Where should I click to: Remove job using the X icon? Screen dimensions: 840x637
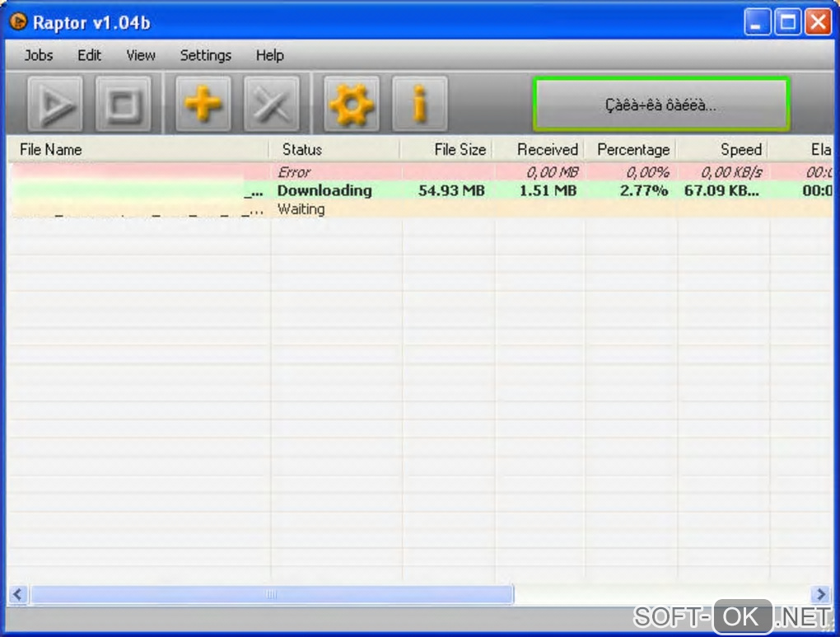tap(272, 104)
